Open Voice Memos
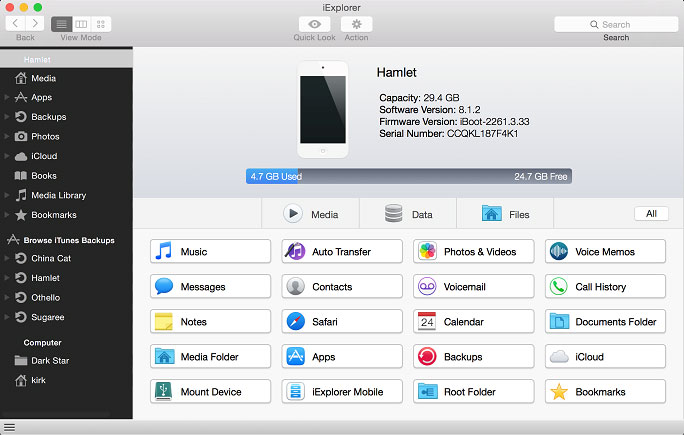Image resolution: width=684 pixels, height=435 pixels. click(605, 251)
